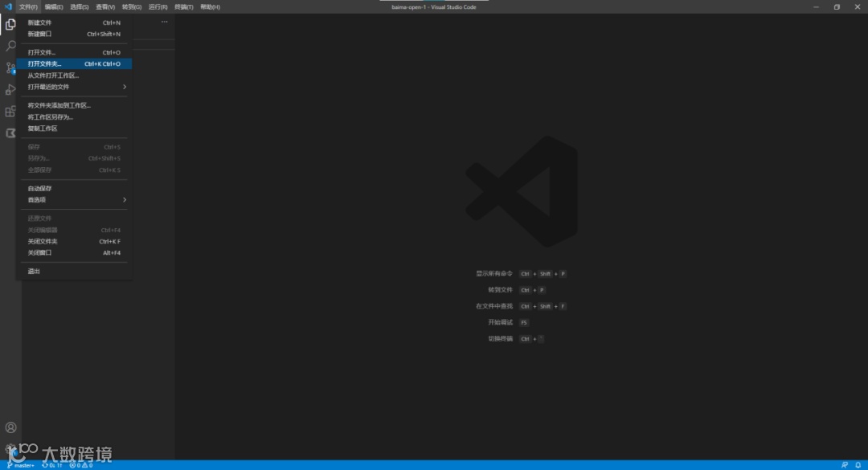Choose 关闭窗口 menu entry
Screen dimensions: 868x470
click(x=74, y=252)
